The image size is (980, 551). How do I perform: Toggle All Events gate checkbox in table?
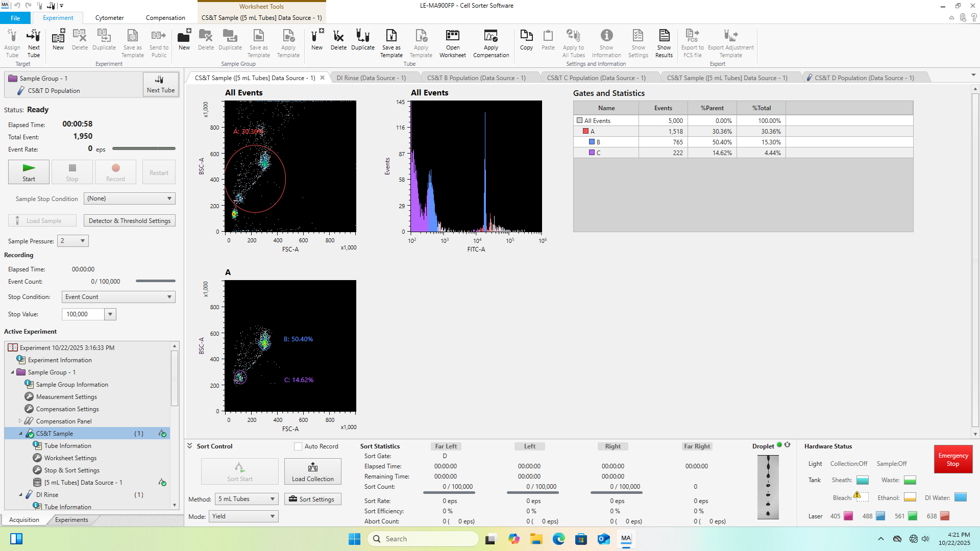[579, 121]
